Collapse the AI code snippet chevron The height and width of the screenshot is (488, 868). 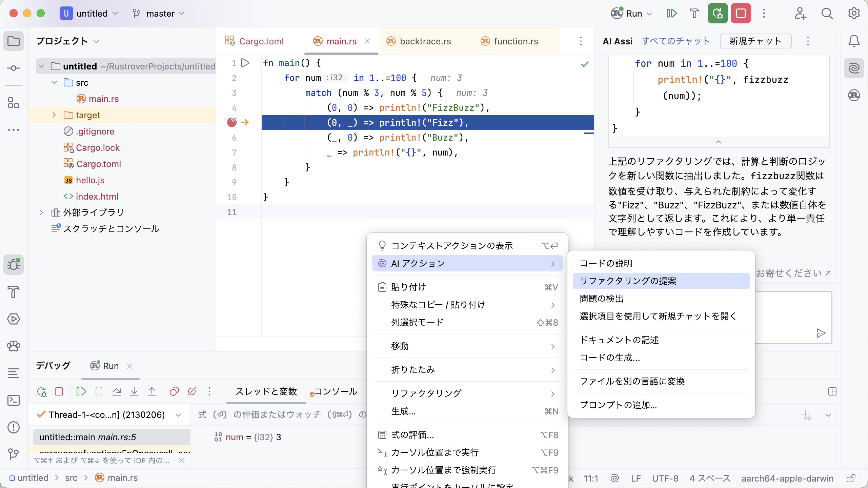(718, 142)
